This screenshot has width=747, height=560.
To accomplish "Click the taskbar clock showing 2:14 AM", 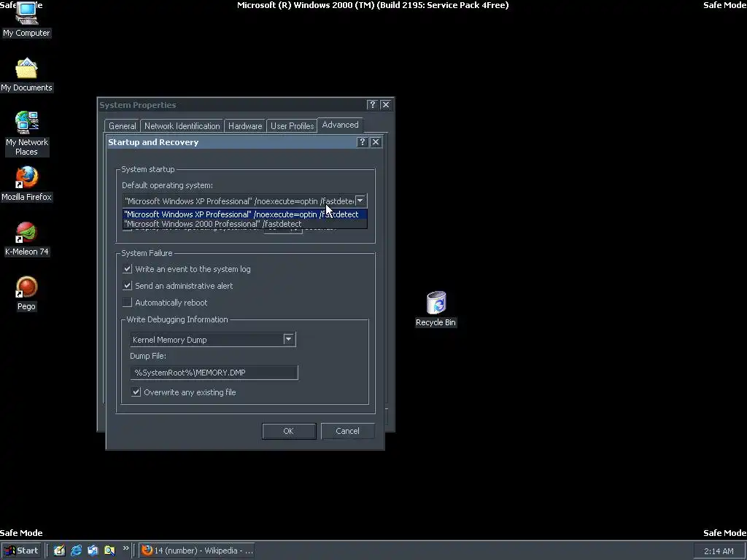I will click(x=719, y=551).
